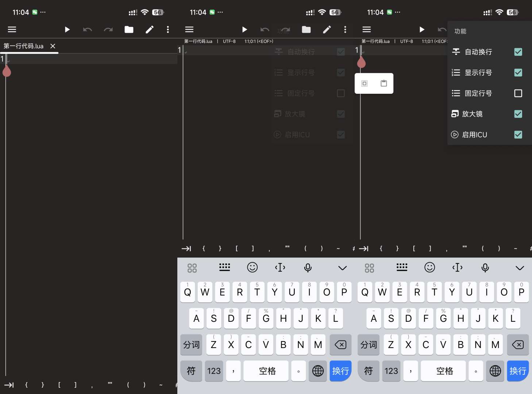This screenshot has height=394, width=532.
Task: Tap paste clipboard icon in right screenshot popup
Action: [383, 83]
